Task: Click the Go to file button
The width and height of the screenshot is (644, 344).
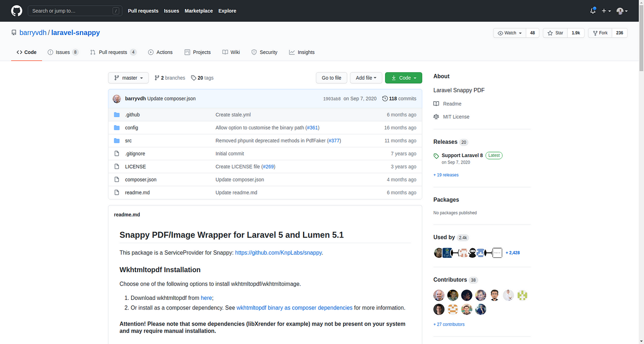Action: coord(331,78)
